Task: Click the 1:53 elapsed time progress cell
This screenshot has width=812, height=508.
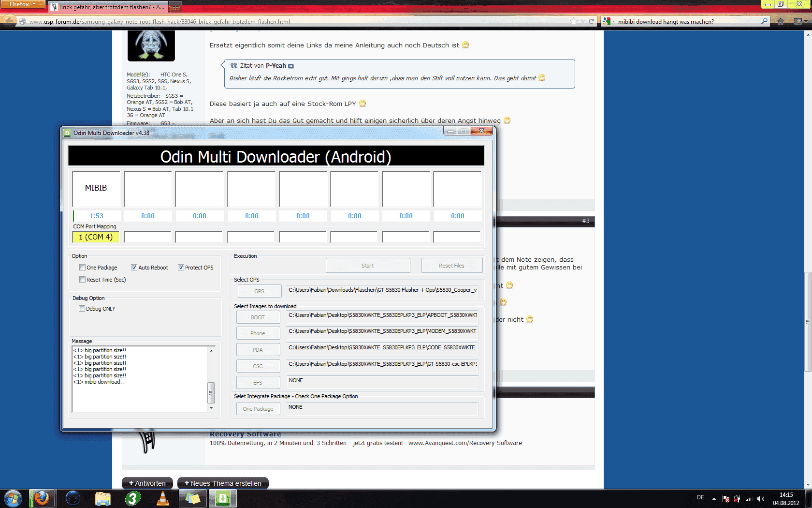Action: pyautogui.click(x=96, y=216)
